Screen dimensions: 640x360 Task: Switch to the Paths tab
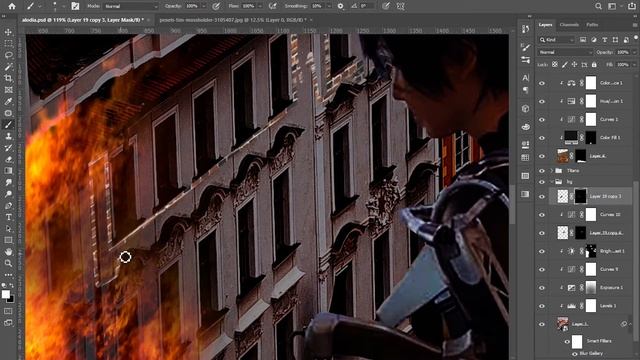click(592, 25)
